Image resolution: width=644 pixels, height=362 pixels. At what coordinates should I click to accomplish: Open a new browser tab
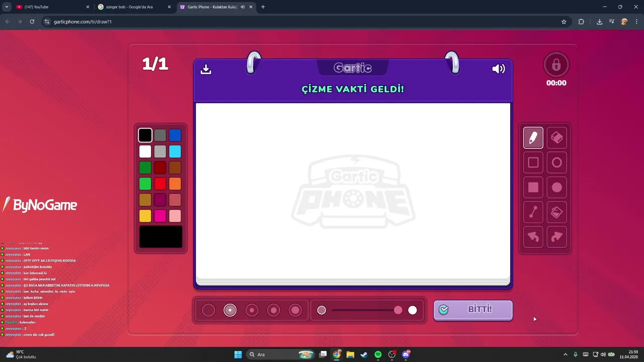[x=263, y=7]
